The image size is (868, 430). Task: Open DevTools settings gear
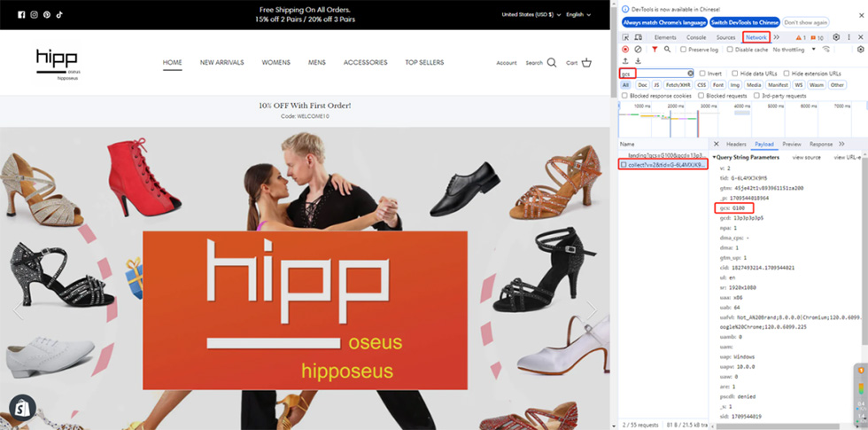point(836,37)
